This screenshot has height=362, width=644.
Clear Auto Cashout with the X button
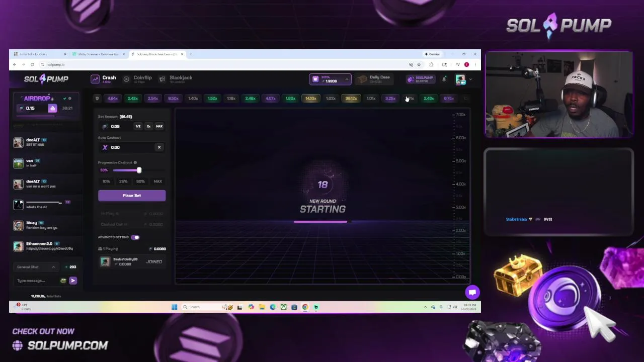(x=159, y=147)
